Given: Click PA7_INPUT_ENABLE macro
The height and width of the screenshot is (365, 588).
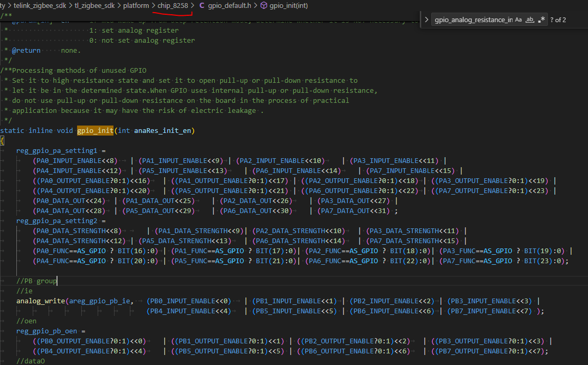Looking at the screenshot, I should pos(402,171).
